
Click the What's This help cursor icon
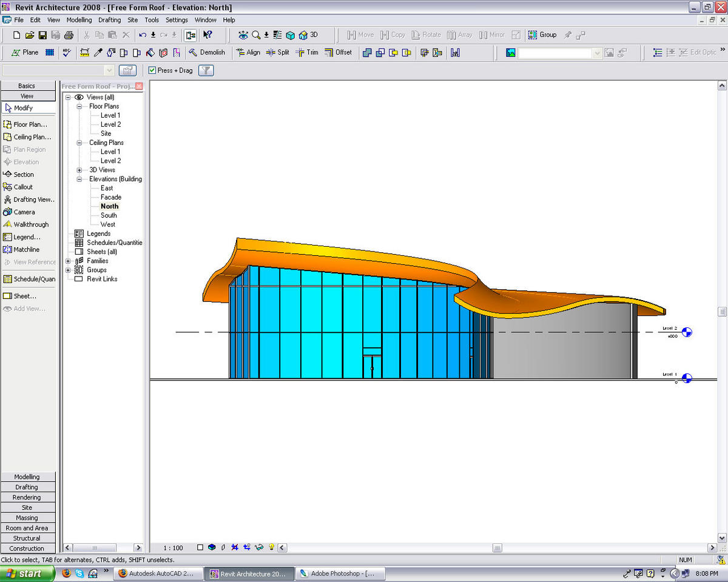tap(207, 35)
